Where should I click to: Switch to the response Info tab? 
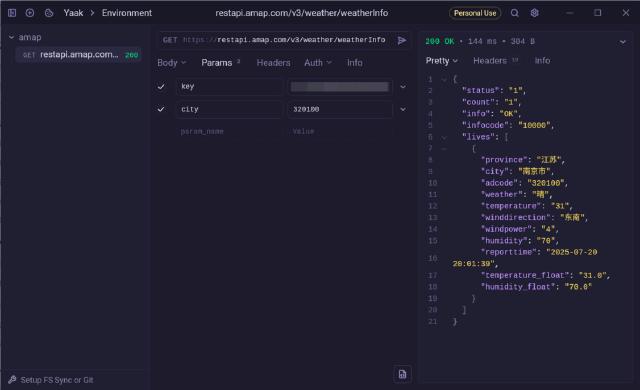click(542, 61)
